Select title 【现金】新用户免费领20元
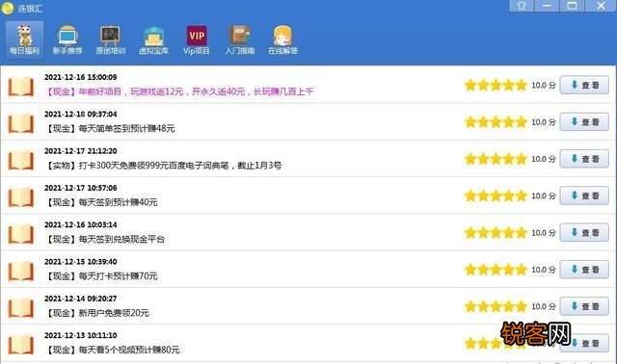The height and width of the screenshot is (364, 617). coord(97,313)
